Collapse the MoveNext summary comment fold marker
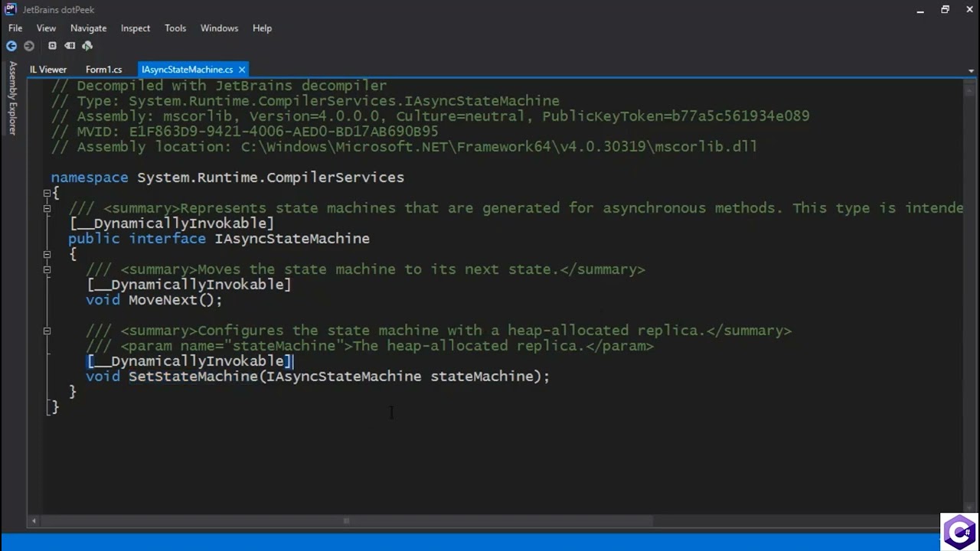980x551 pixels. point(47,269)
